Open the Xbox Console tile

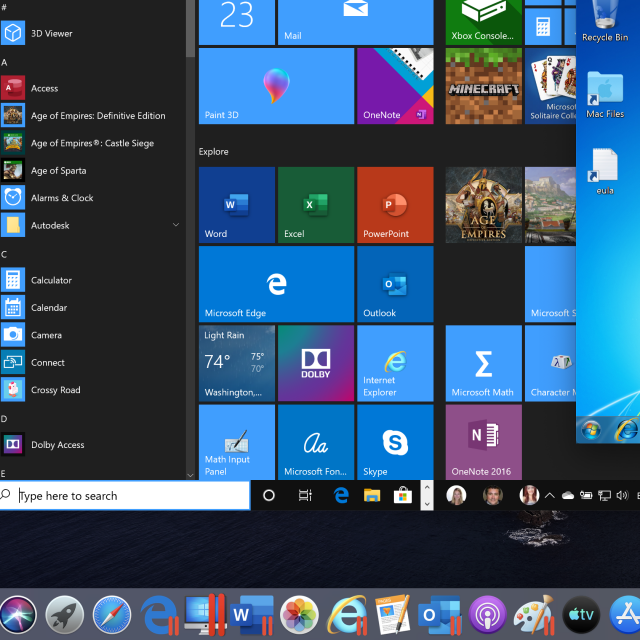point(484,22)
